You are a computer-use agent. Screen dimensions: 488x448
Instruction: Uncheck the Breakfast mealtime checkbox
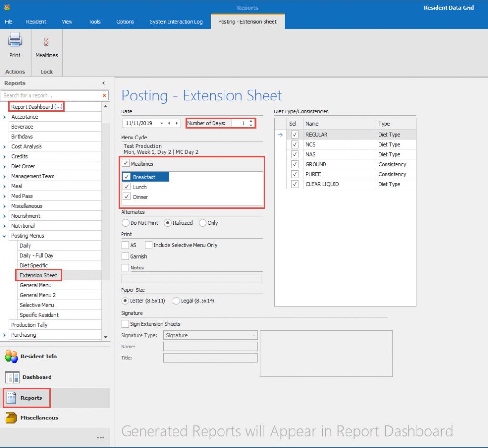click(127, 177)
